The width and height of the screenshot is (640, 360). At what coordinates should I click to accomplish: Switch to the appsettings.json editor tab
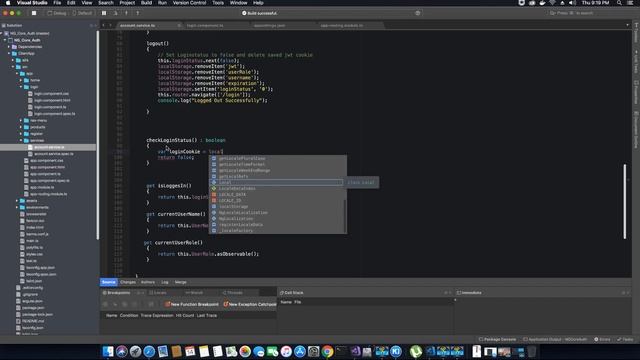(269, 25)
